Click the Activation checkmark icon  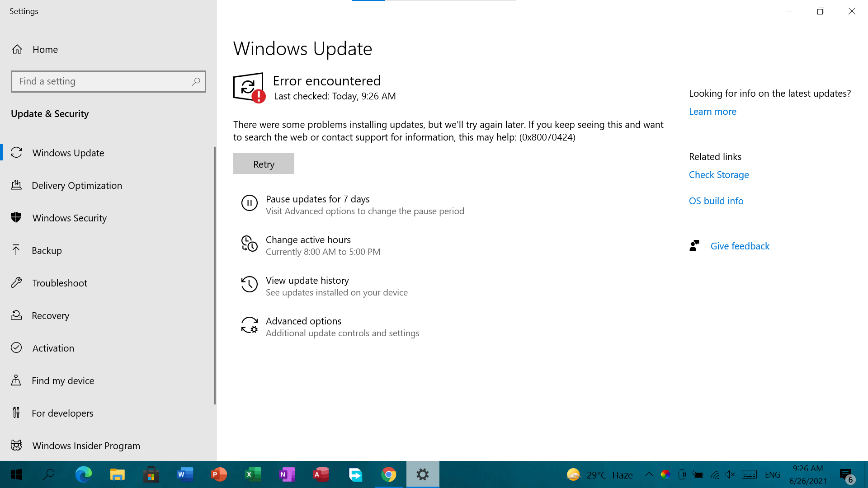[16, 347]
